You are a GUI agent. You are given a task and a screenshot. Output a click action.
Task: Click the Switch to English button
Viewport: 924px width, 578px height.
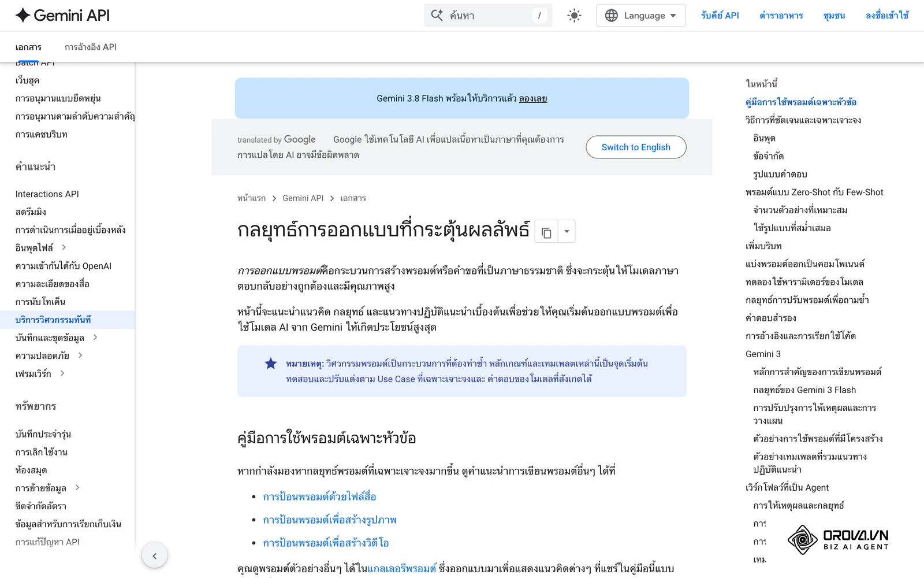click(x=636, y=147)
